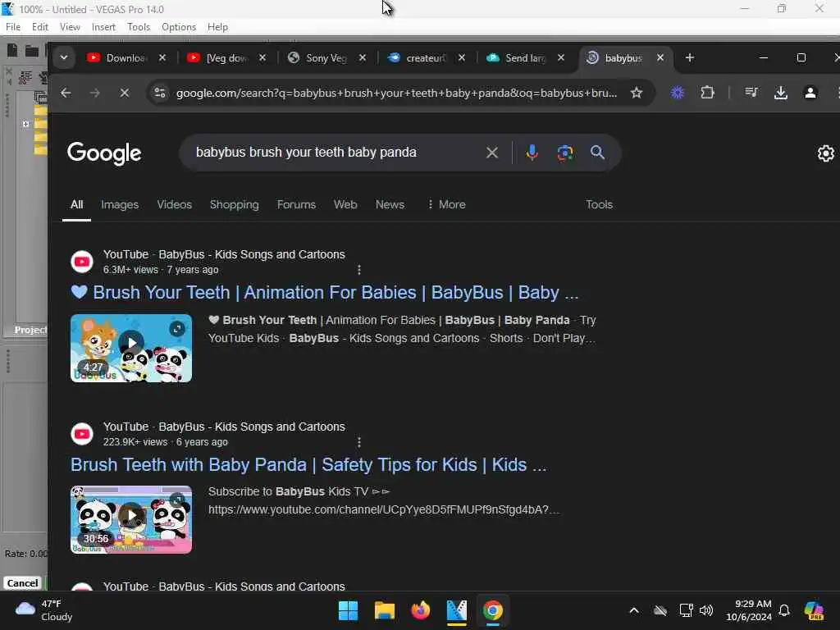This screenshot has width=840, height=630.
Task: Open the Tools menu in VEGAS Pro
Action: (x=139, y=27)
